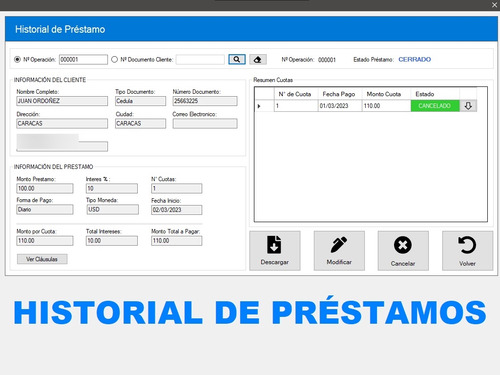Click the download arrow in cuota row 1
500x375 pixels.
point(468,106)
